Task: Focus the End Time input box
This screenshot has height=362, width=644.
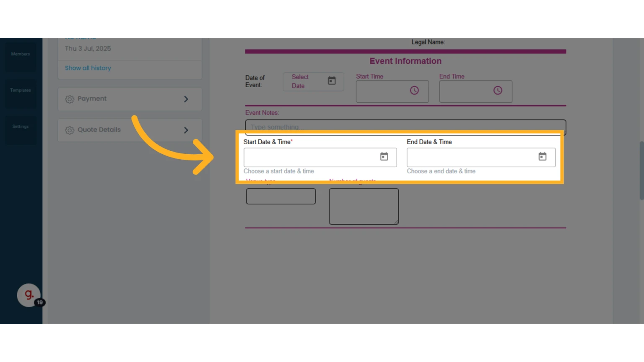Action: coord(476,91)
